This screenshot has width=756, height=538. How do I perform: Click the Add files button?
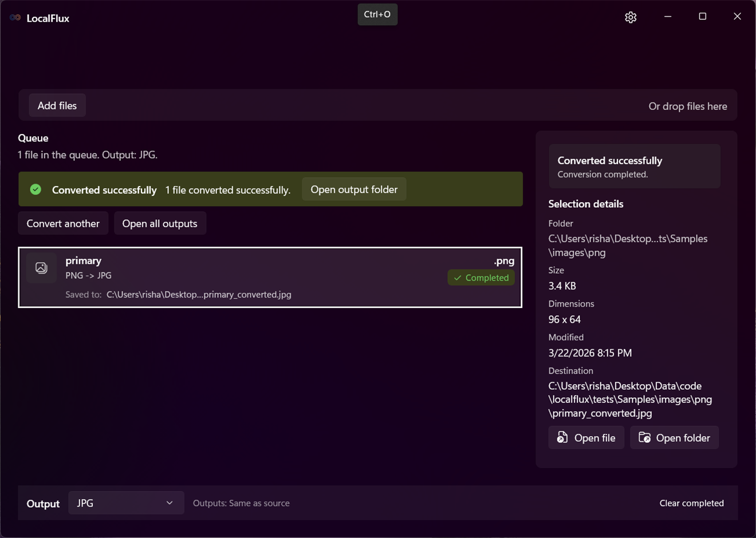[x=57, y=105]
